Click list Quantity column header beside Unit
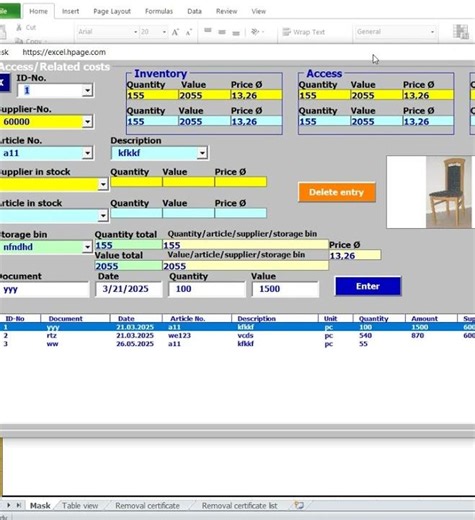Image resolution: width=475 pixels, height=520 pixels. tap(379, 318)
